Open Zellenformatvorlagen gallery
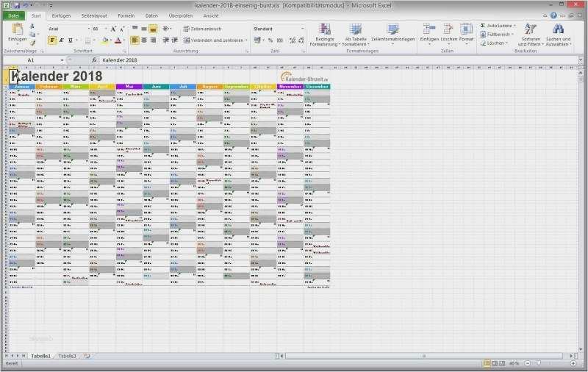This screenshot has width=588, height=372. click(x=393, y=34)
